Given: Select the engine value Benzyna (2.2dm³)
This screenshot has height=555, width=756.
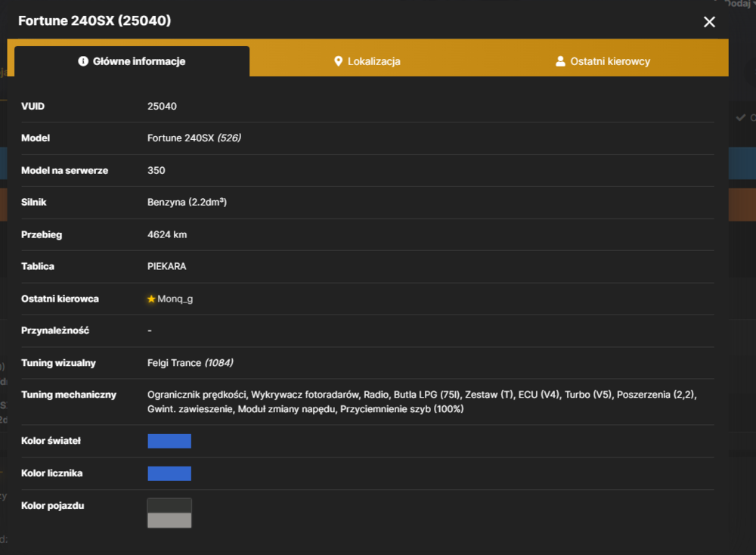Looking at the screenshot, I should (187, 202).
